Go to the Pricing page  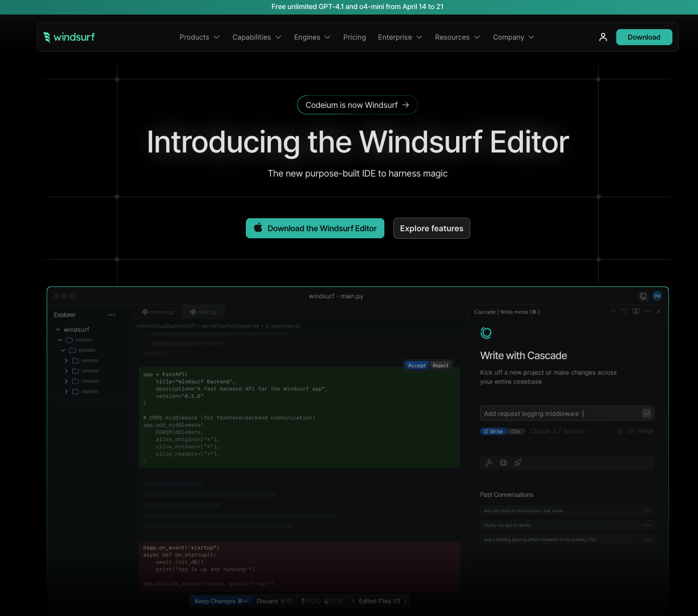[355, 37]
